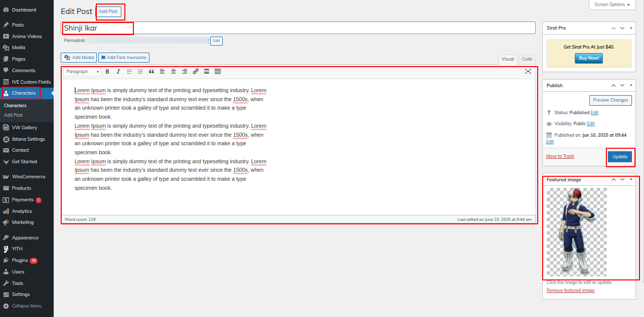Open WooCommerce in the sidebar menu

point(28,177)
